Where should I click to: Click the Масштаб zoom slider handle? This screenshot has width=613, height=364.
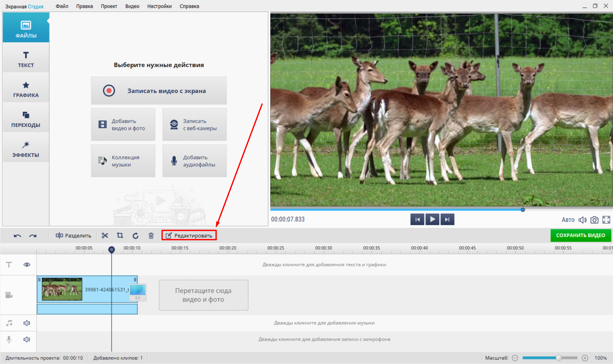point(559,358)
